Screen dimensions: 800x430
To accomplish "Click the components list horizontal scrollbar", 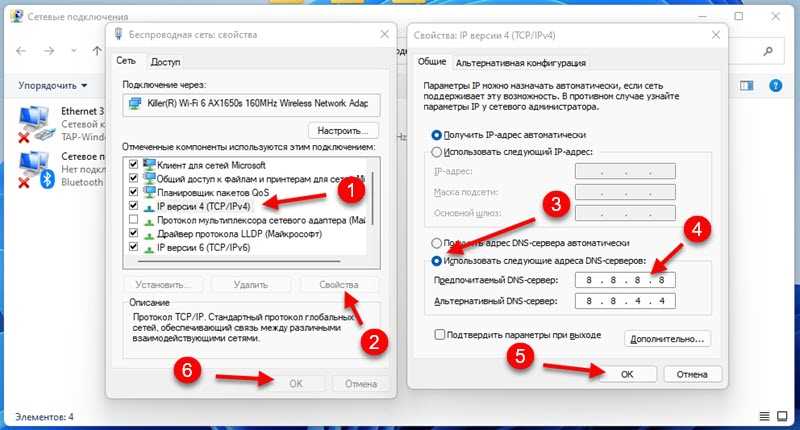I will coord(240,261).
